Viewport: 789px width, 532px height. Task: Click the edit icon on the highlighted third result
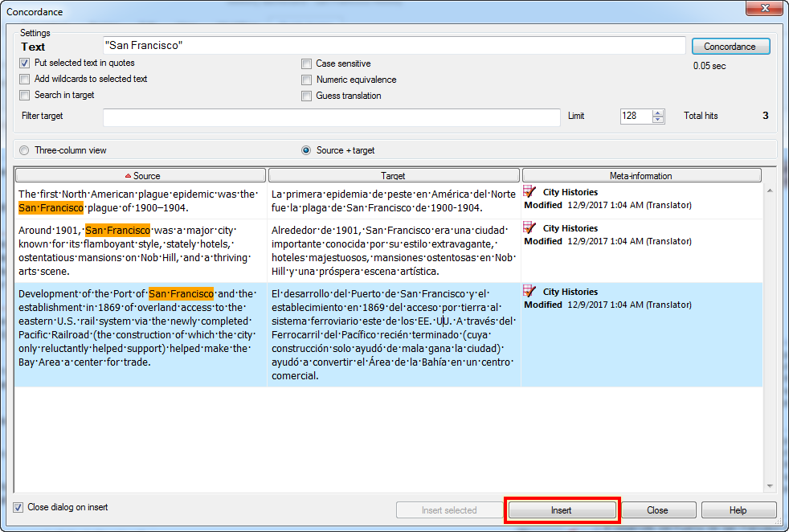tap(529, 291)
